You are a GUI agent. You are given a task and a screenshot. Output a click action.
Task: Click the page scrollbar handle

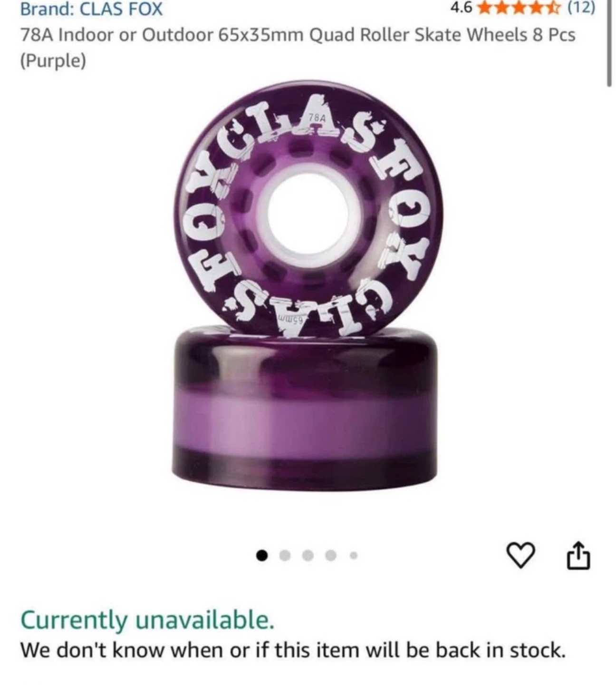pyautogui.click(x=609, y=44)
